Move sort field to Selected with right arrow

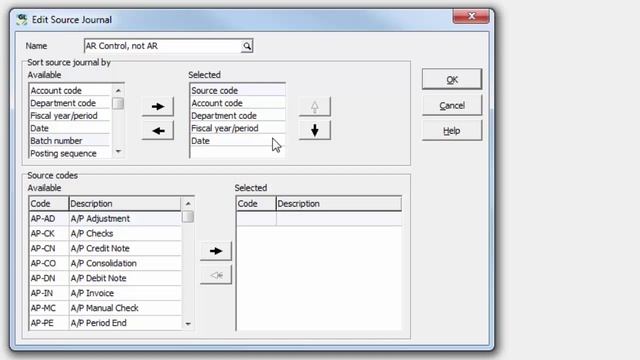158,107
